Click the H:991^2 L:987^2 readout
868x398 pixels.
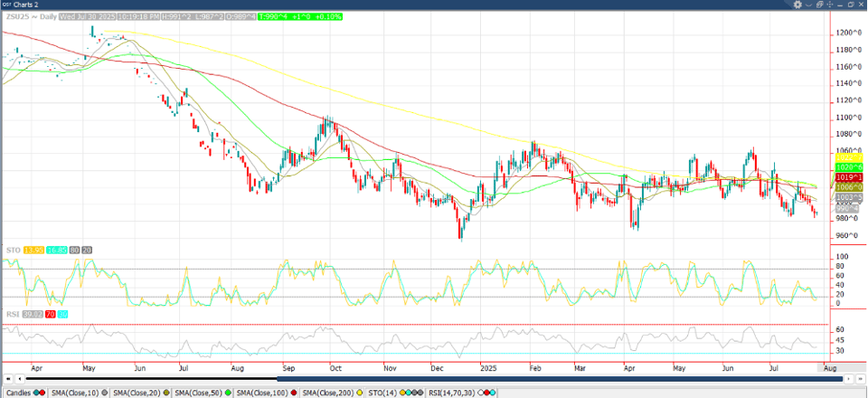tap(192, 16)
